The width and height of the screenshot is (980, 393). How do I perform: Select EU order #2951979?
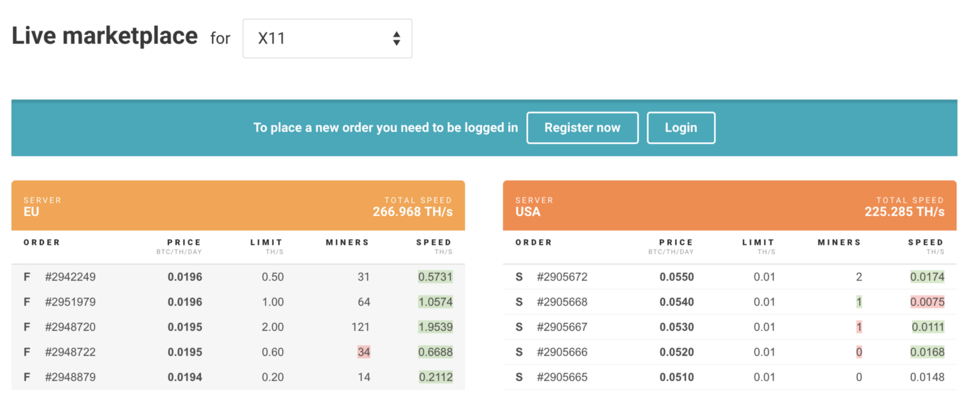click(x=70, y=302)
